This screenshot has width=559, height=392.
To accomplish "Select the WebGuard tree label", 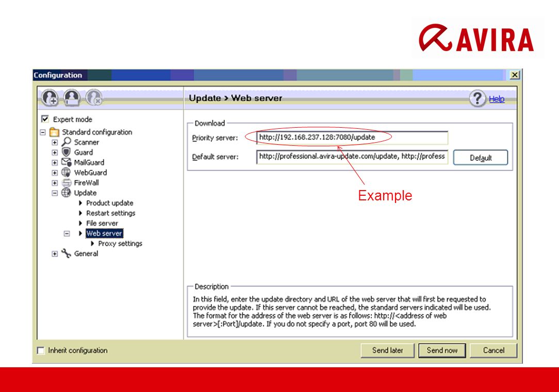I will click(90, 173).
